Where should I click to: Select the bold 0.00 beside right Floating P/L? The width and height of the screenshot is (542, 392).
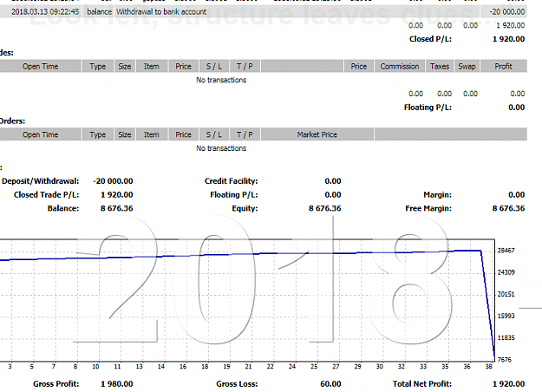tap(517, 108)
